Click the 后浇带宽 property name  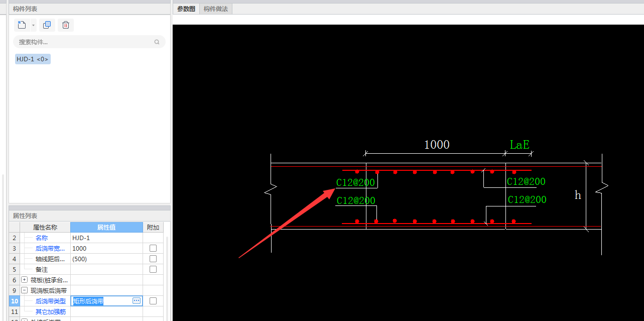pyautogui.click(x=50, y=249)
